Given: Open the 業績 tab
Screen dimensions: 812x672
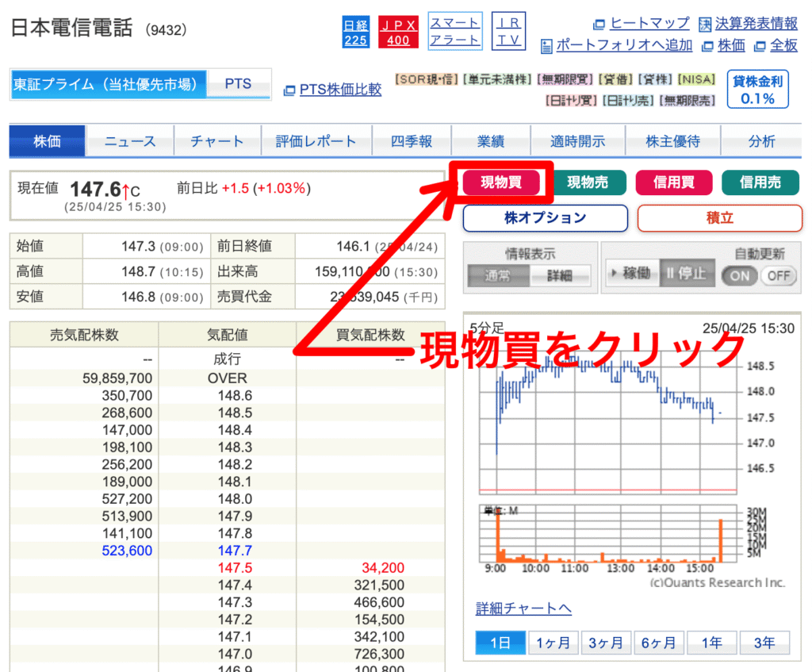Looking at the screenshot, I should click(491, 141).
